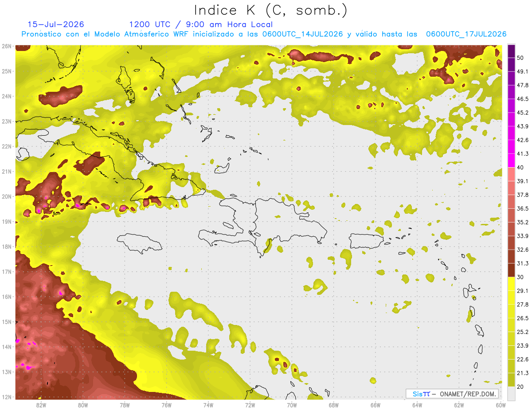This screenshot has height=411, width=532.
Task: Click the longitude label "60W"
Action: (500, 405)
